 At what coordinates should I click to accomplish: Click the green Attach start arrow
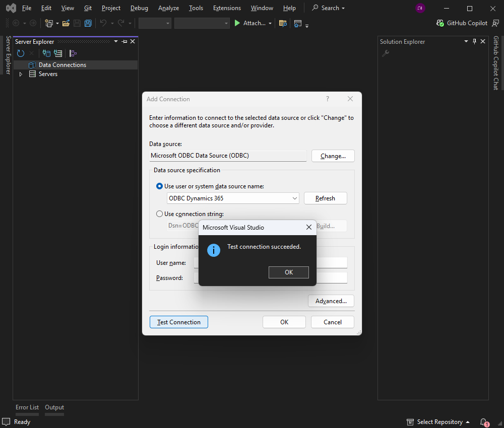(x=237, y=23)
